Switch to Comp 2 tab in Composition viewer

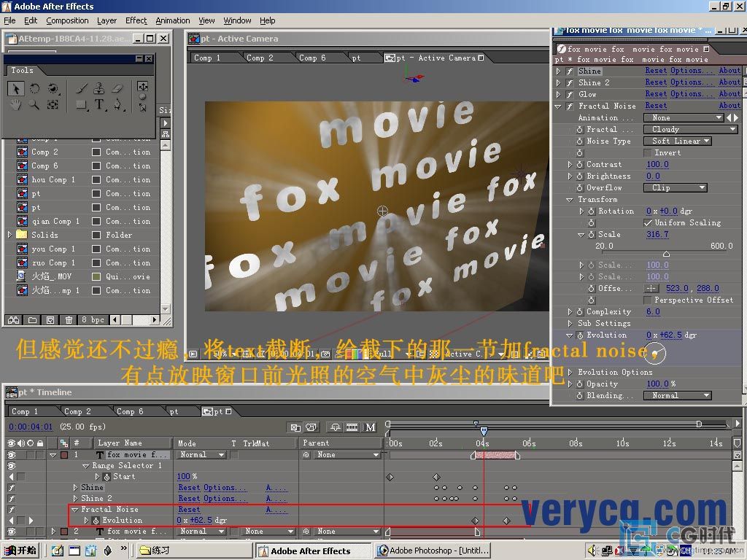coord(260,58)
